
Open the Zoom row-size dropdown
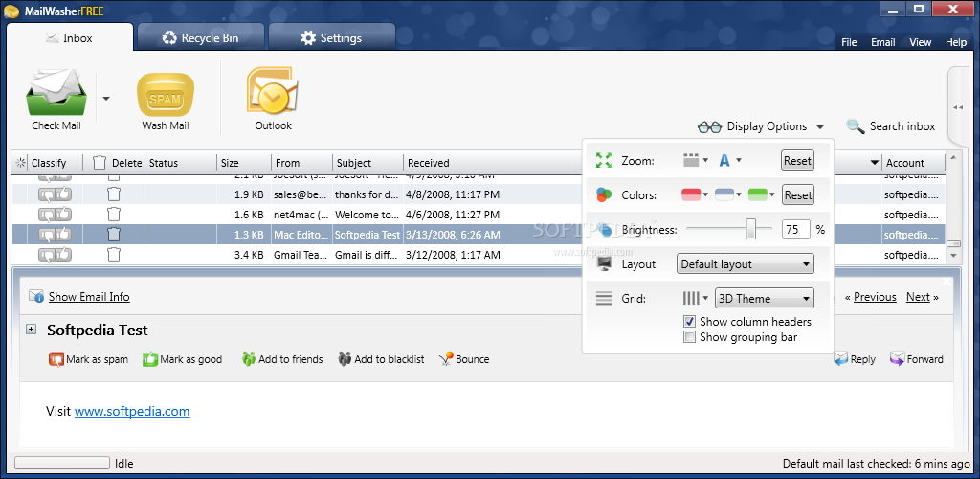[695, 161]
